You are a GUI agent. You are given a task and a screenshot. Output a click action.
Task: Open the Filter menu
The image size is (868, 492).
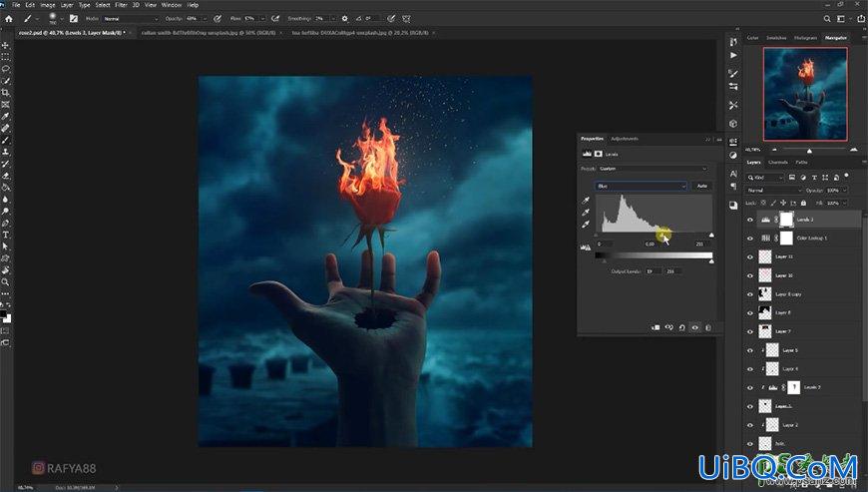pyautogui.click(x=121, y=4)
